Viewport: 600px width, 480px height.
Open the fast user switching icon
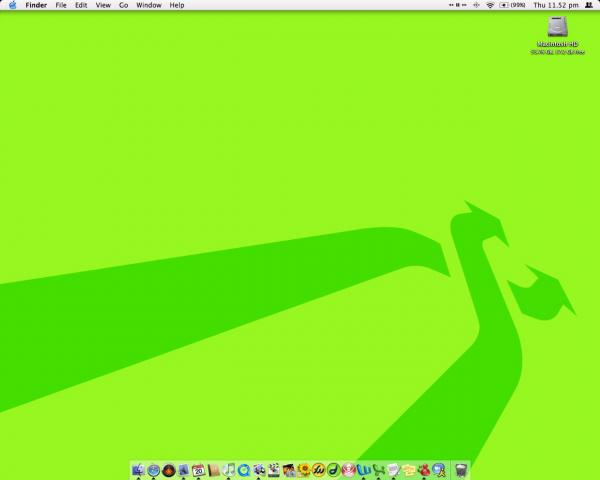tap(589, 5)
